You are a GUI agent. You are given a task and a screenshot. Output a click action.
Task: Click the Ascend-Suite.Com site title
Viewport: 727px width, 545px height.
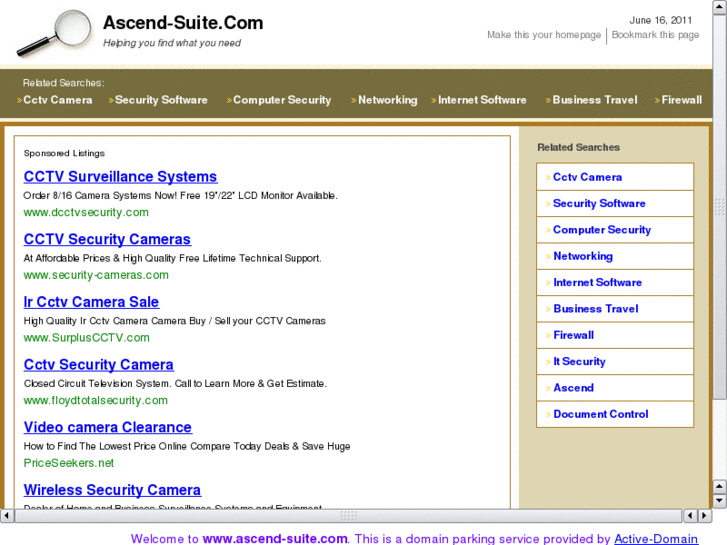[183, 23]
